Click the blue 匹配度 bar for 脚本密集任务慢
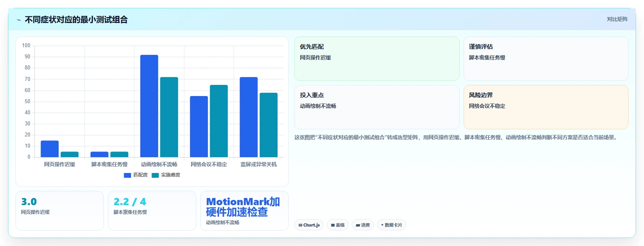Screen dimensions: 644x246 click(x=99, y=154)
